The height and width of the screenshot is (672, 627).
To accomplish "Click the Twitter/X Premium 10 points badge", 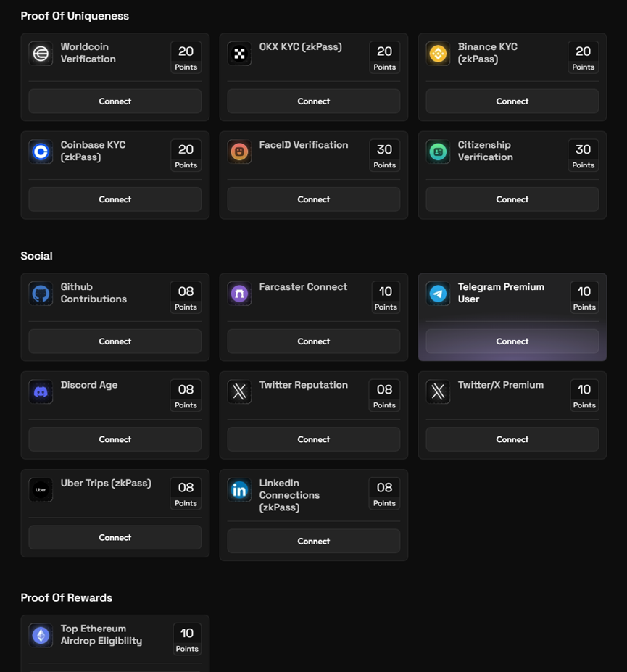I will [x=584, y=395].
